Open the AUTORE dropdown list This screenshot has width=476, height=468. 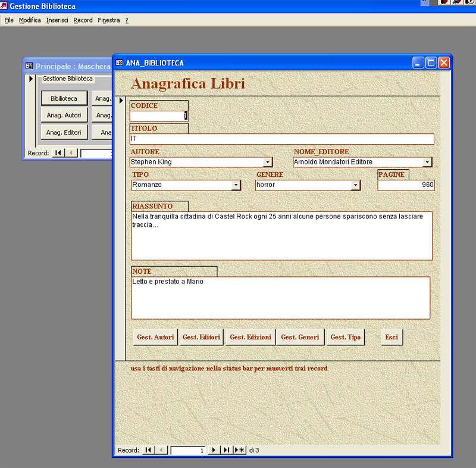tap(267, 162)
